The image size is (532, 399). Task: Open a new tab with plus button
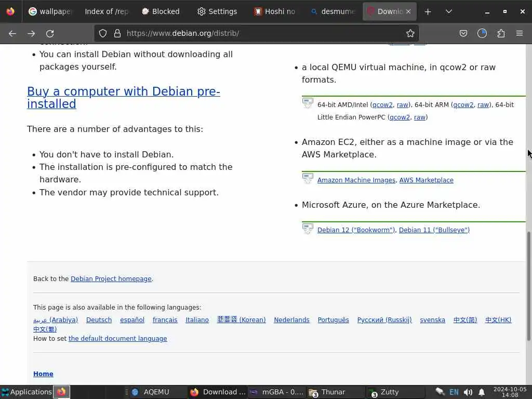pyautogui.click(x=428, y=11)
